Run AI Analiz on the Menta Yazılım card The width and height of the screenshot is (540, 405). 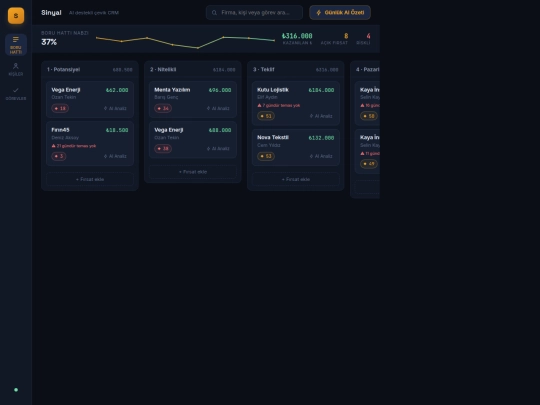pos(218,108)
